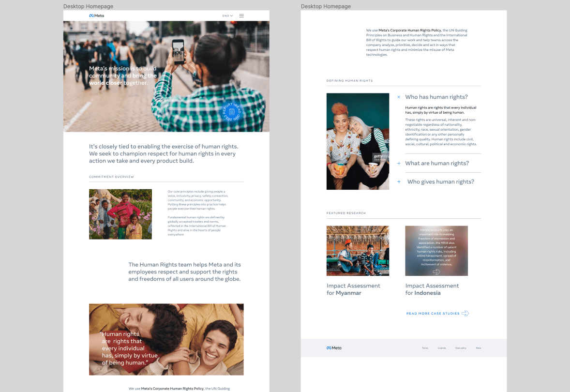Click 'It's closely tied to enabling' paragraph

164,153
